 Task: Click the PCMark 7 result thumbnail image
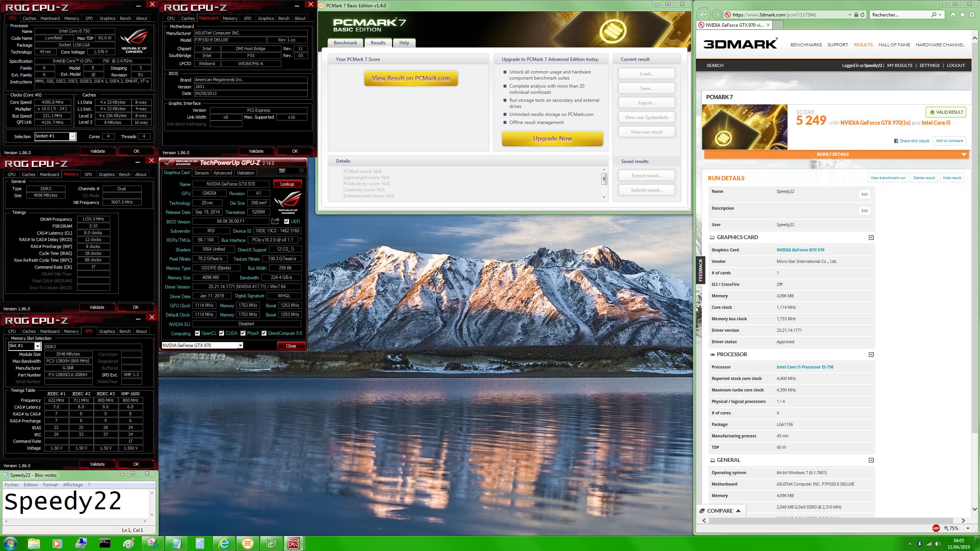[x=745, y=127]
